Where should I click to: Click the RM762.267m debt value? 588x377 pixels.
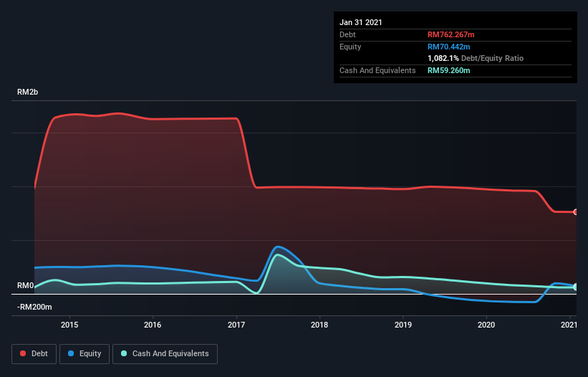pos(450,34)
